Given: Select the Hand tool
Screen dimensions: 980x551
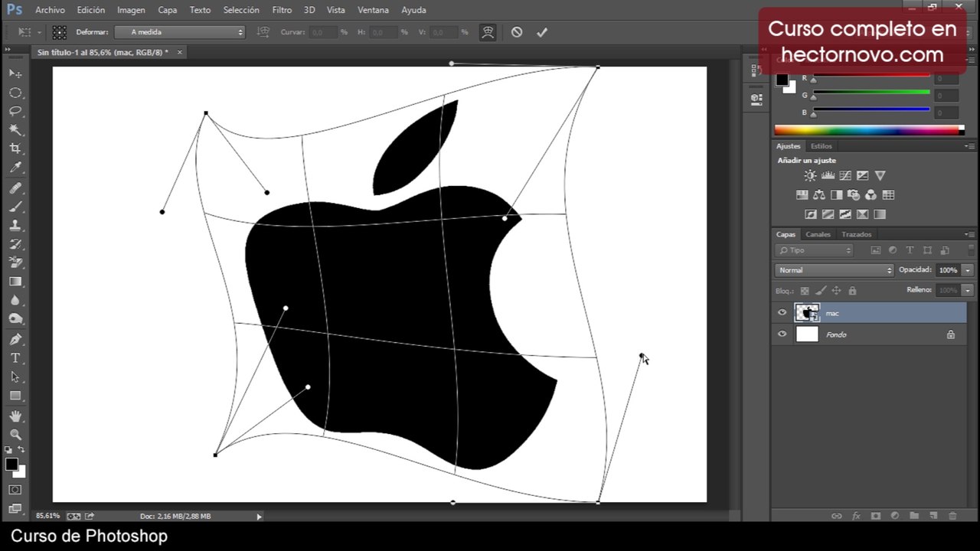Looking at the screenshot, I should [x=15, y=416].
